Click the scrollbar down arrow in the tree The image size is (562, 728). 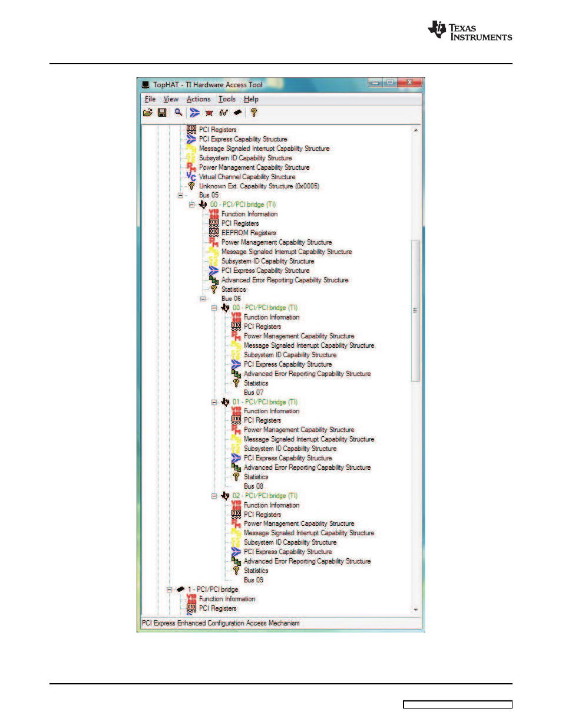416,610
